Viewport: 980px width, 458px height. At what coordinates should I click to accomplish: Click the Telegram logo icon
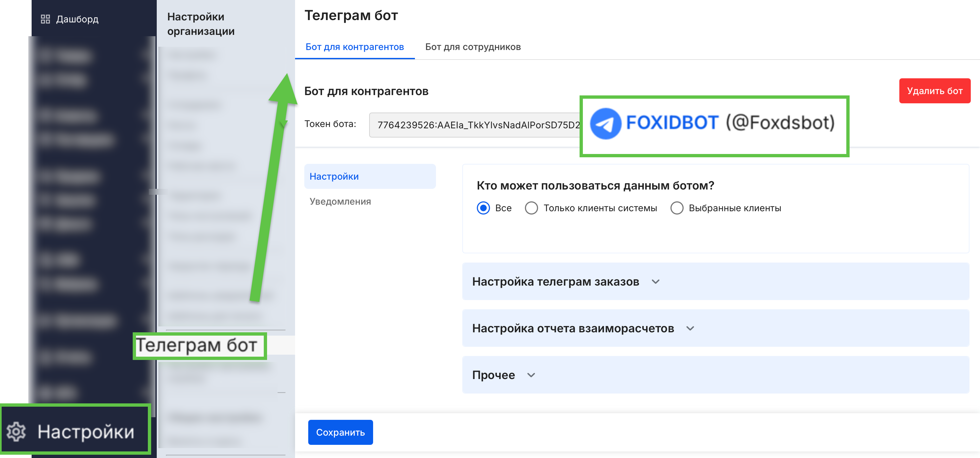[x=605, y=123]
